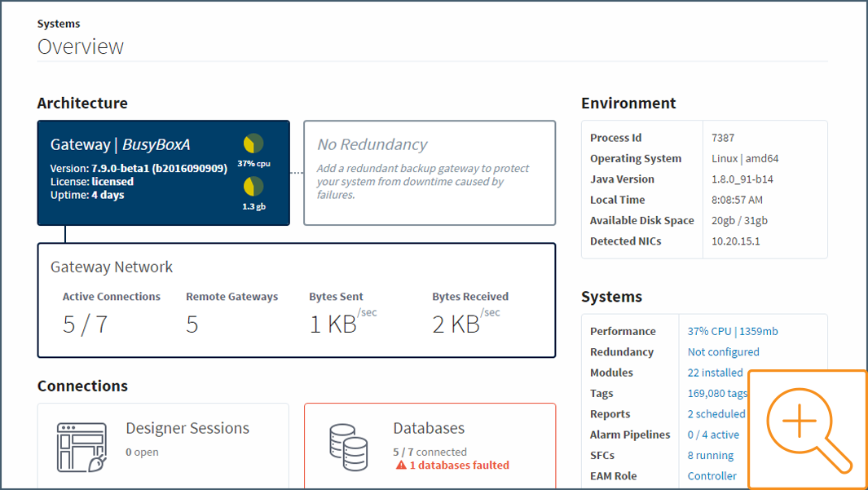View the 22 installed modules
Viewport: 868px width, 490px height.
click(x=715, y=372)
